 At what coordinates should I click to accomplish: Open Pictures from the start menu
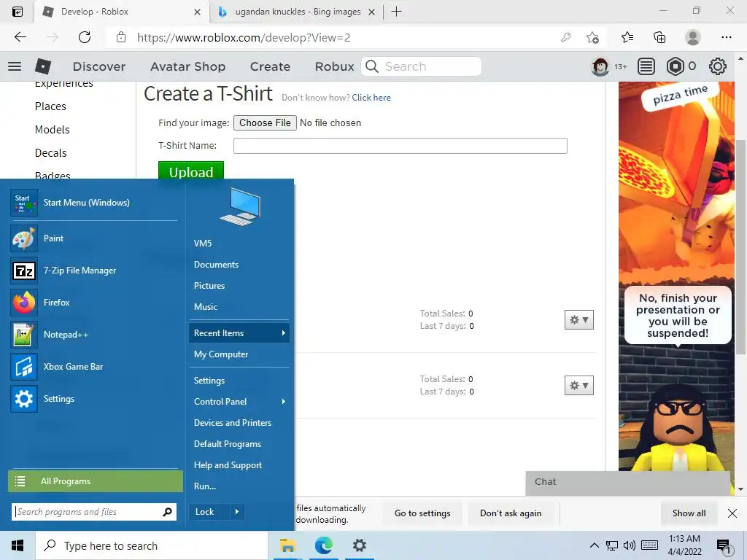pyautogui.click(x=209, y=286)
